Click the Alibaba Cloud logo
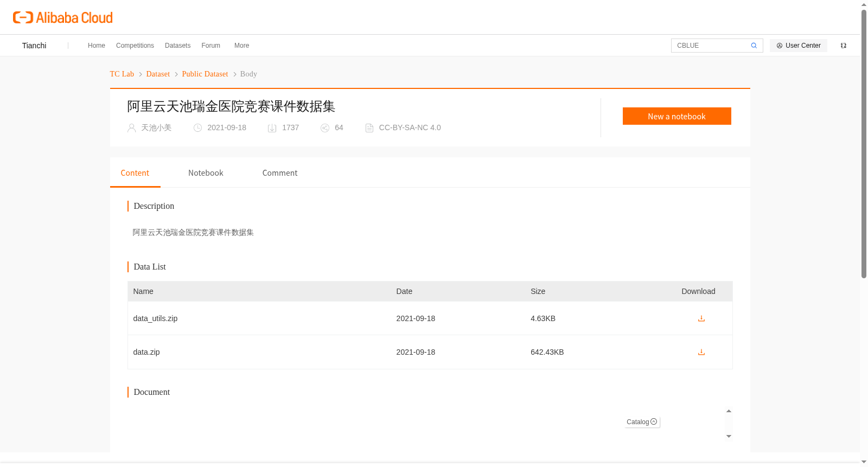Screen dimensions: 868x467 point(63,17)
